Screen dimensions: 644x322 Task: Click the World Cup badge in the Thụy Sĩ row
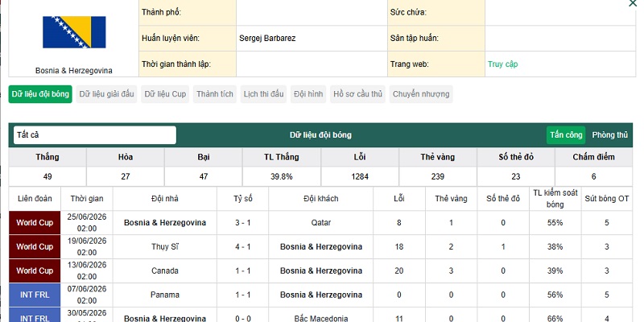click(x=35, y=247)
